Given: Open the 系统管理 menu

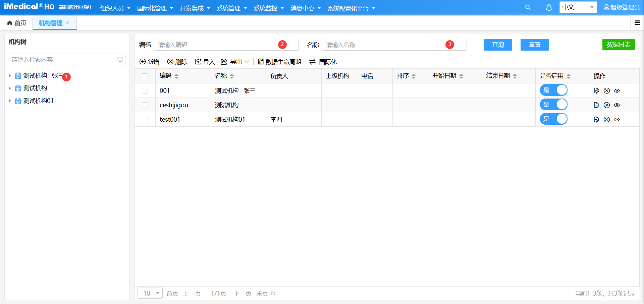Looking at the screenshot, I should pos(232,8).
